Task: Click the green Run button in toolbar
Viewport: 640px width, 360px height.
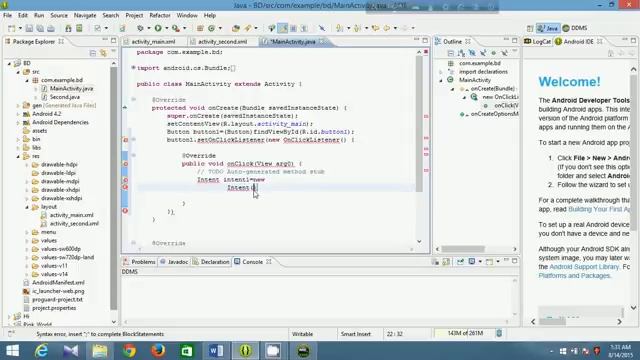Action: pos(158,28)
